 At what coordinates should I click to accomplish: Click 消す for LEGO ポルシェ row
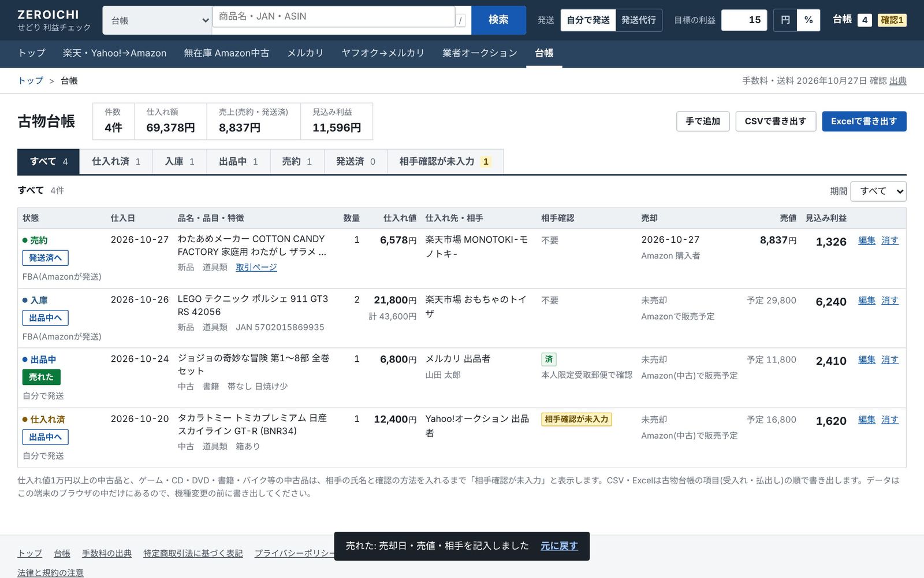890,301
